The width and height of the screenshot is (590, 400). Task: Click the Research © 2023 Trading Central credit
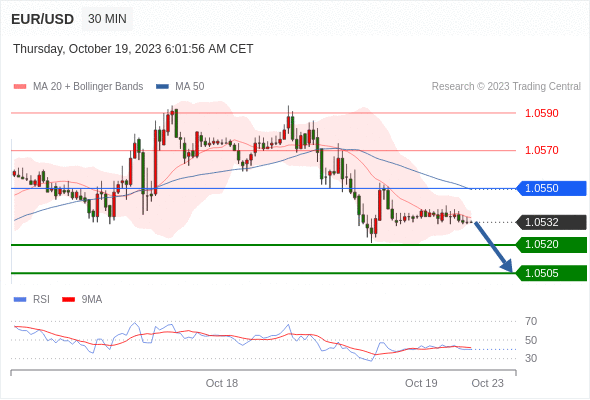point(506,87)
